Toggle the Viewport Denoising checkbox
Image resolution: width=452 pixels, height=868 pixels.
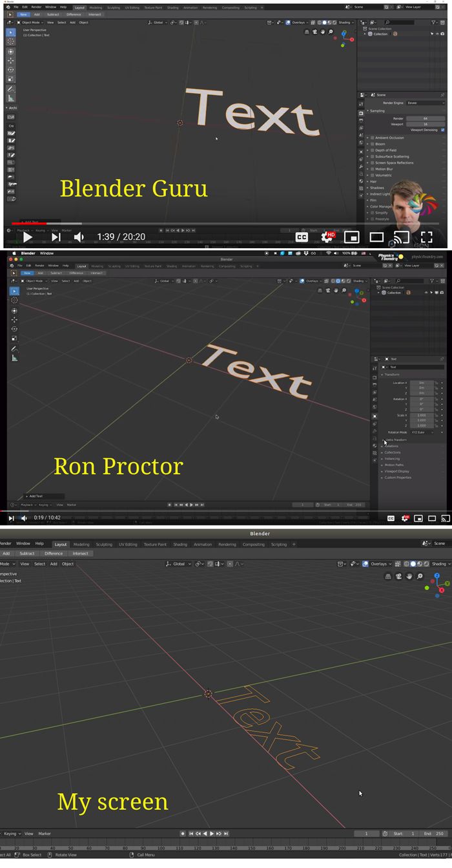click(x=443, y=130)
